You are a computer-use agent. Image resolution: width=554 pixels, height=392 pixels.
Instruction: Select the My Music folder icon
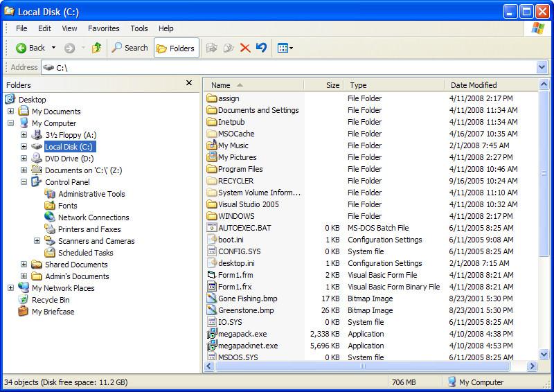click(x=212, y=145)
